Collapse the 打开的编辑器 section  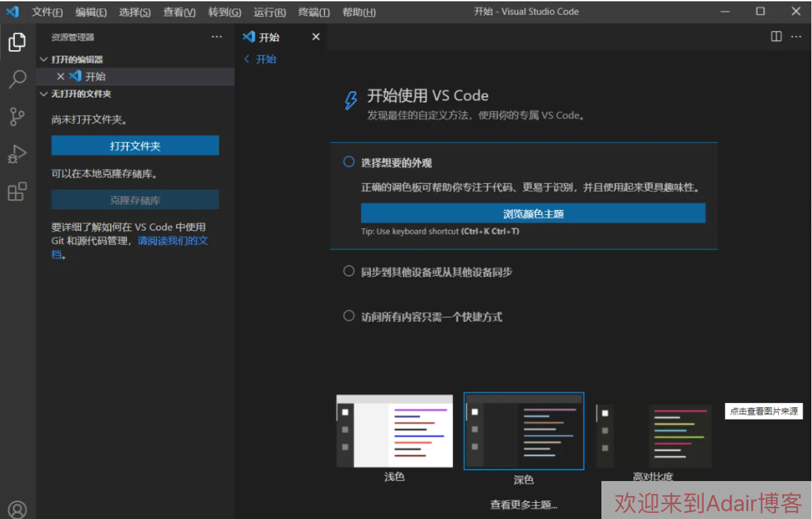(x=43, y=60)
